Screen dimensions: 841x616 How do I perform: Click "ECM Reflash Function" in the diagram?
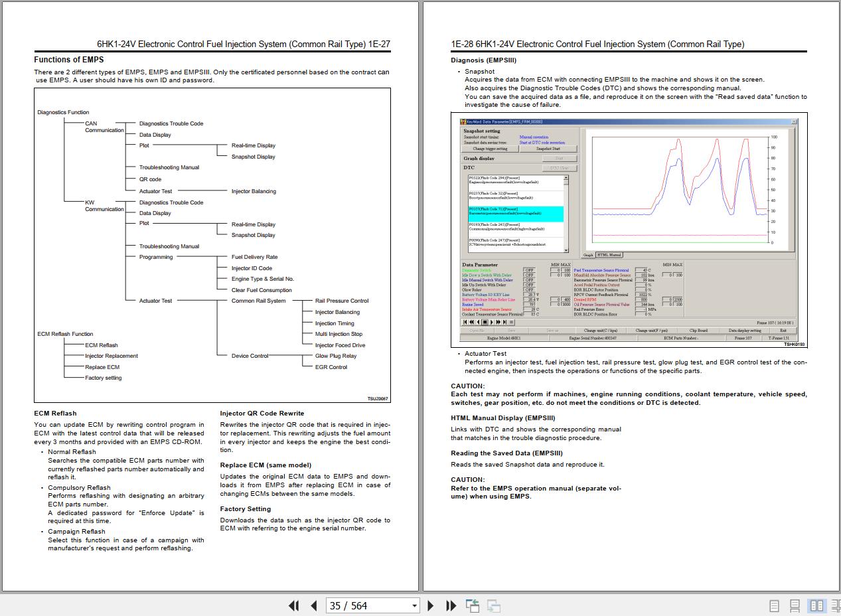pos(65,334)
